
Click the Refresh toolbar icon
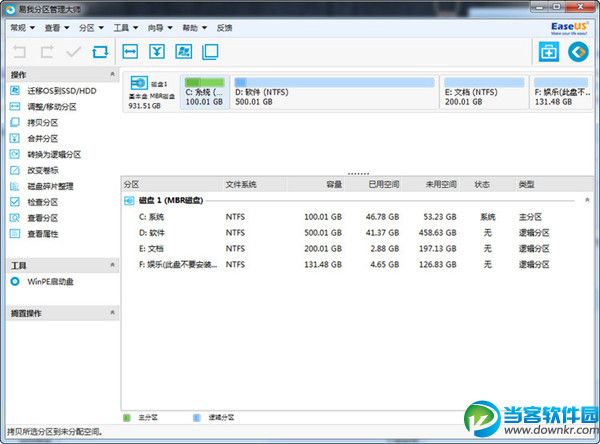click(x=100, y=51)
